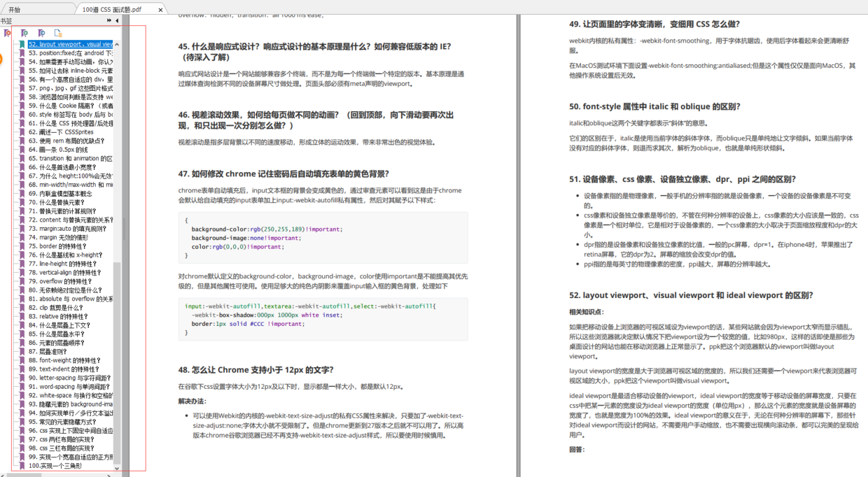Go to bookmark 87. 层叠准则

pos(48,352)
